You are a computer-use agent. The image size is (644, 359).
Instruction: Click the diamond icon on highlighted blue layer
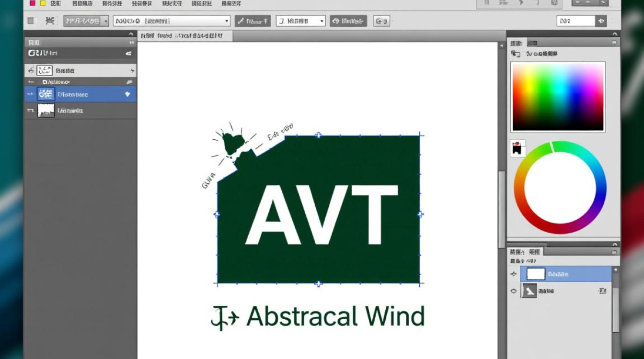[x=127, y=94]
